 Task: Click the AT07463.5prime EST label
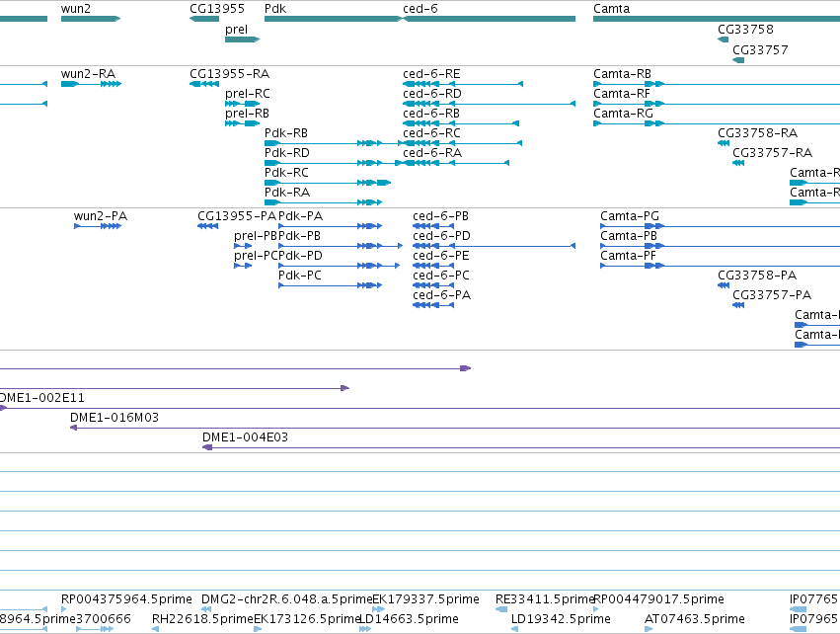point(694,619)
